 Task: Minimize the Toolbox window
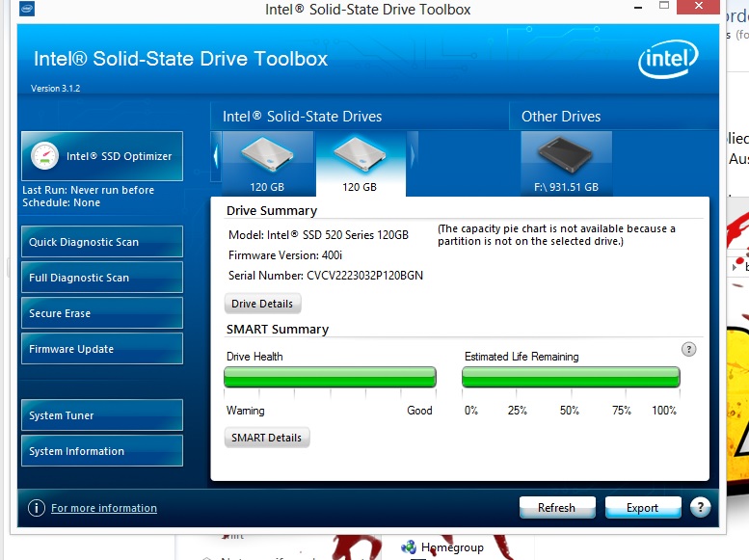point(638,7)
